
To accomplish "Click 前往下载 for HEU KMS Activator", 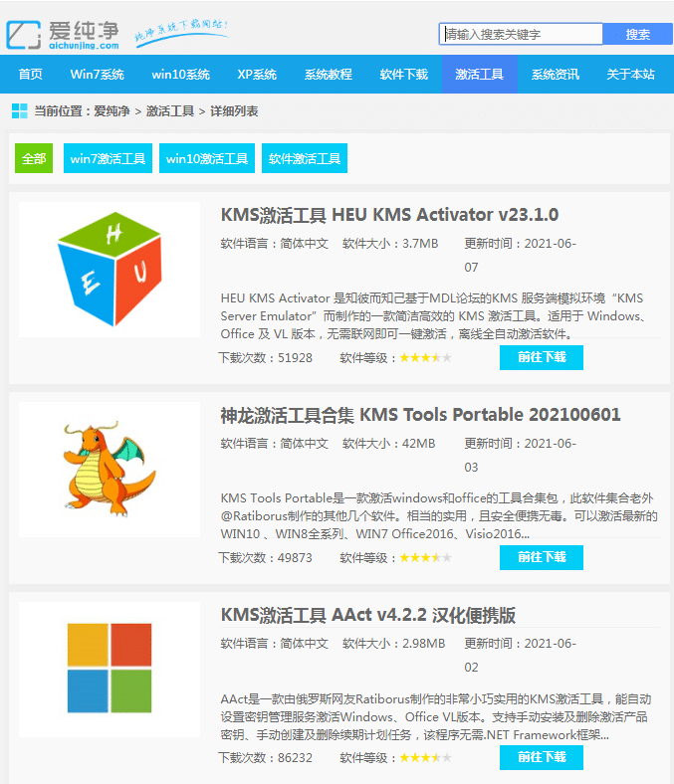I will coord(541,357).
